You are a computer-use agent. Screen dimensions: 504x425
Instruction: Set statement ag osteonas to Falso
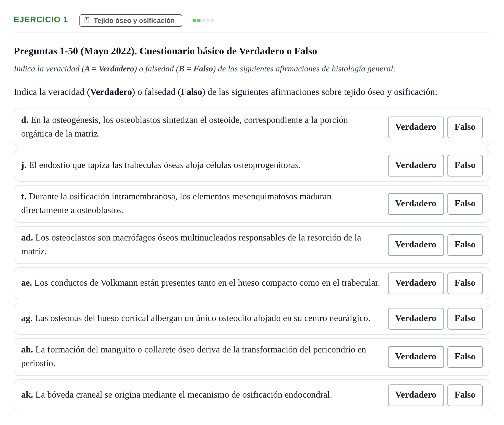point(465,319)
